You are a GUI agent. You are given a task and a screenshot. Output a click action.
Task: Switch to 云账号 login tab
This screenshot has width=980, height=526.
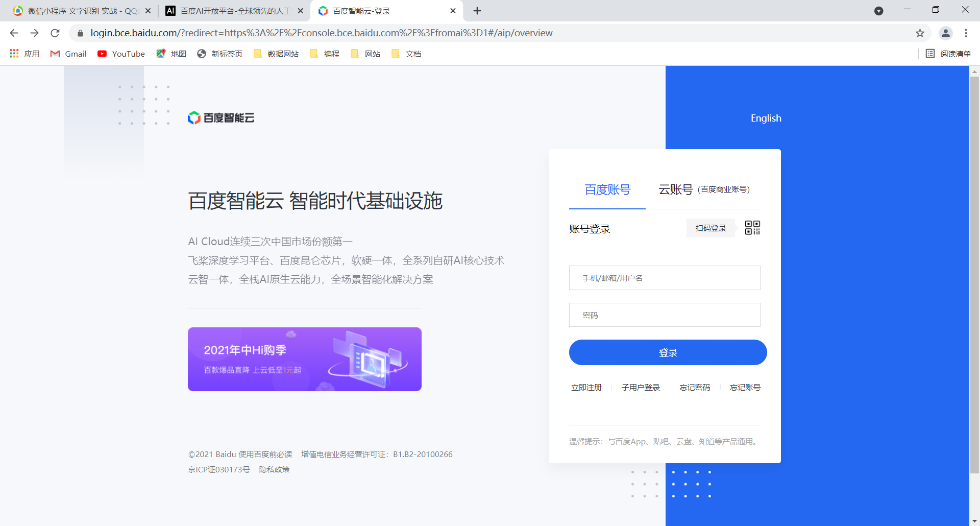click(x=704, y=189)
